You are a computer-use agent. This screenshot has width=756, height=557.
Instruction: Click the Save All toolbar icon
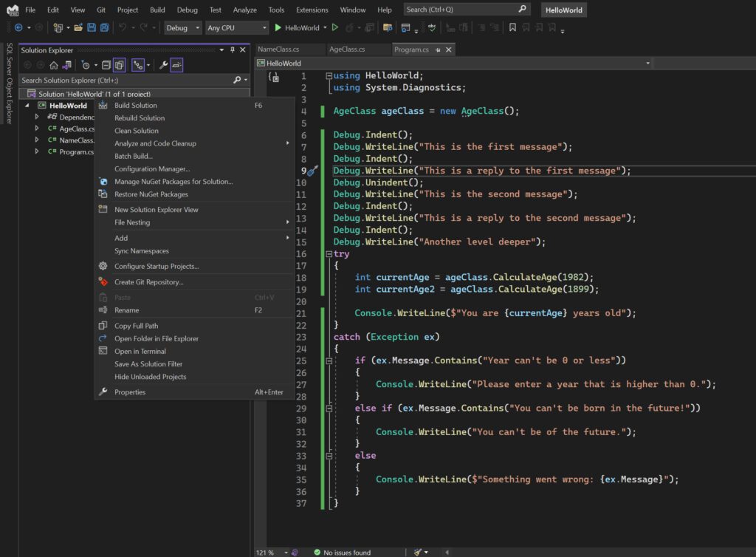tap(104, 27)
